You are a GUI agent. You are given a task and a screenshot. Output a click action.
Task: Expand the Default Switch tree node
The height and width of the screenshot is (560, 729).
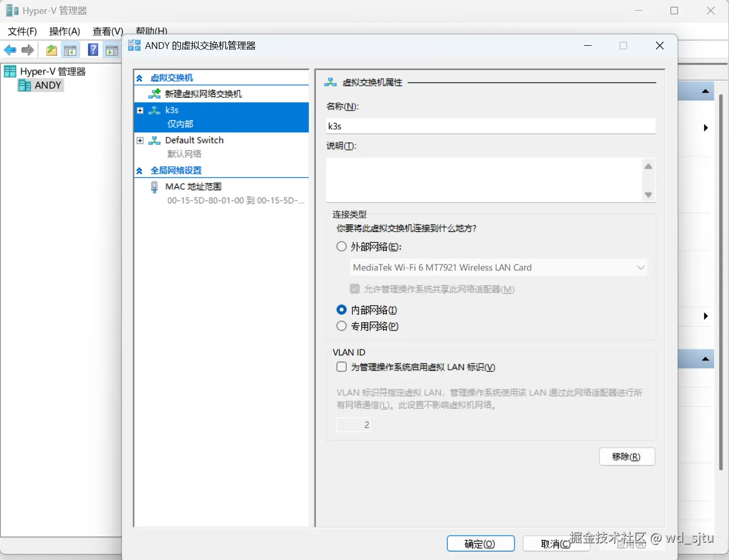point(140,140)
